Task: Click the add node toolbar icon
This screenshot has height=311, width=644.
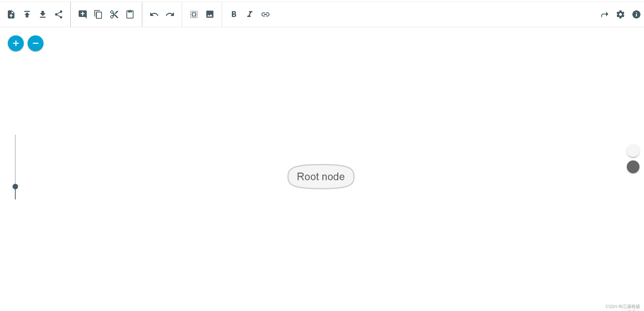Action: coord(83,14)
